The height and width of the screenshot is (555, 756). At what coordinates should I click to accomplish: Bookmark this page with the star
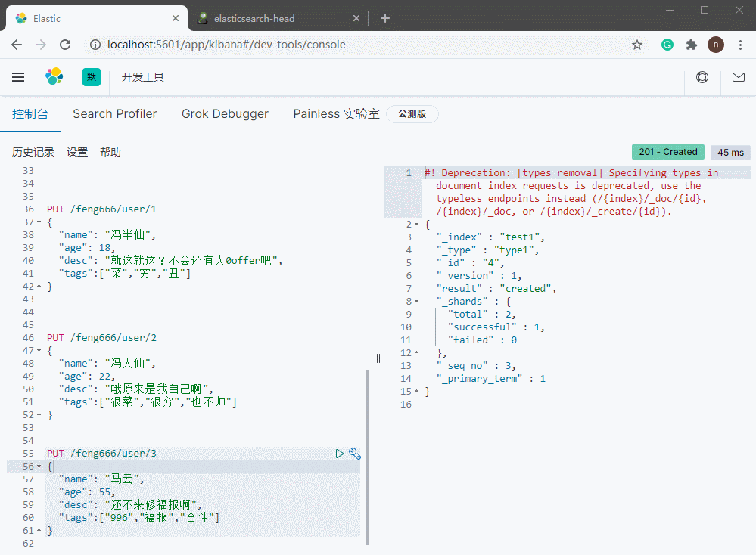click(x=637, y=45)
